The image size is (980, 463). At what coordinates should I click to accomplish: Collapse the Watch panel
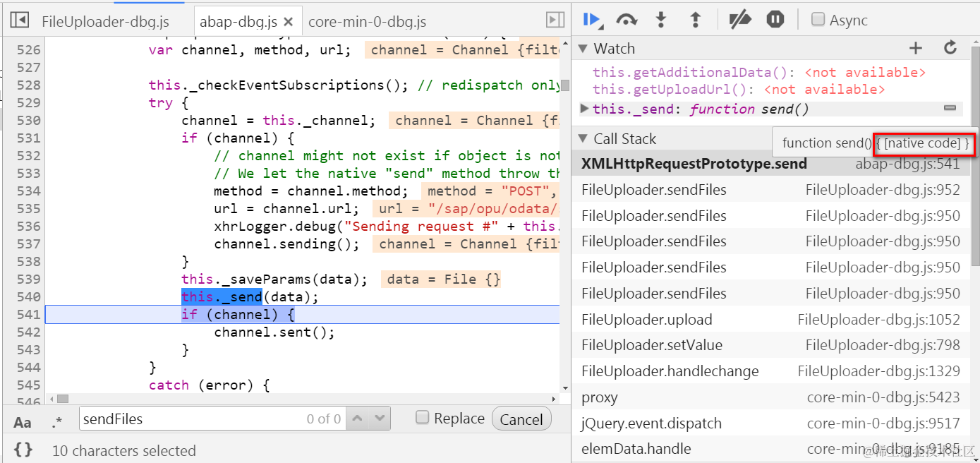coord(582,48)
